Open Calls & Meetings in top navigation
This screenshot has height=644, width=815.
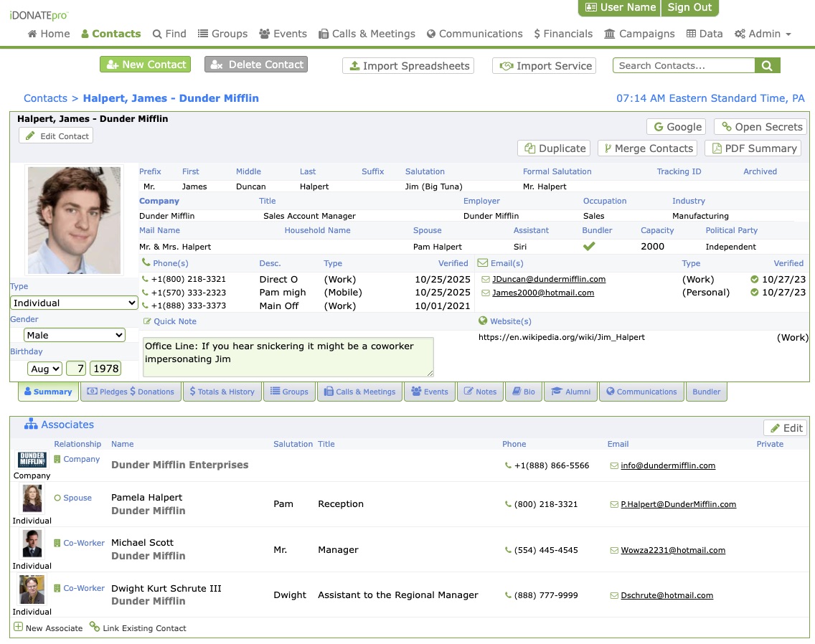pyautogui.click(x=367, y=34)
